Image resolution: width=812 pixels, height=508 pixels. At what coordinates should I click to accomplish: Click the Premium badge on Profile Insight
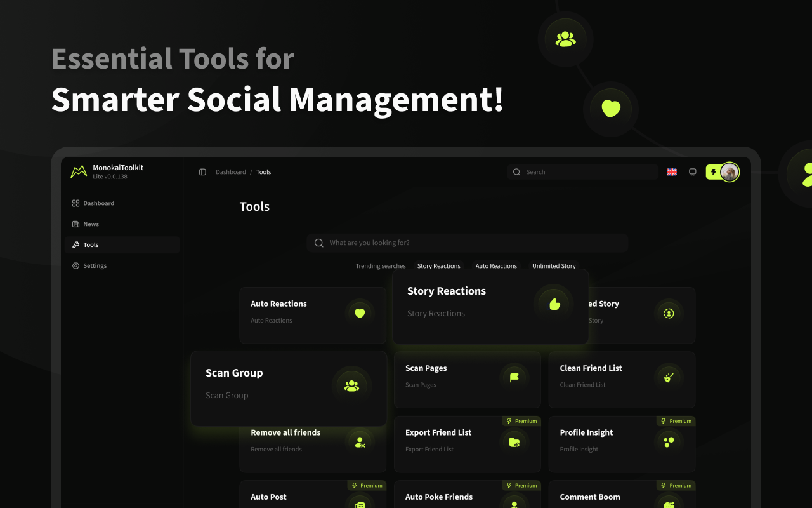676,421
